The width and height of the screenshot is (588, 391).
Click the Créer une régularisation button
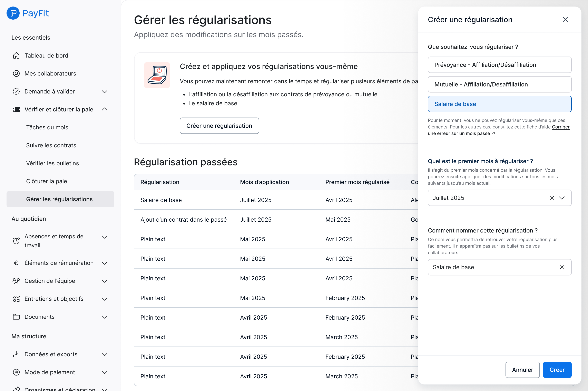pos(219,126)
